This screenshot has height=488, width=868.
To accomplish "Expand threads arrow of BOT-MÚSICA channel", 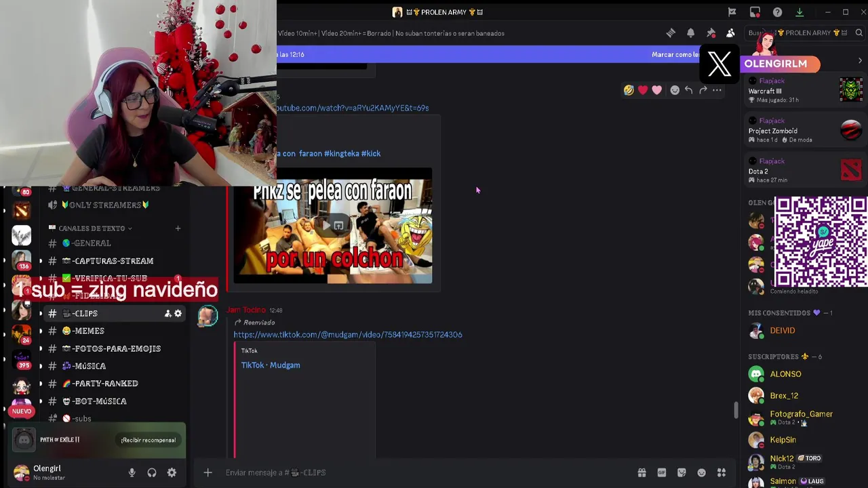I will [41, 401].
